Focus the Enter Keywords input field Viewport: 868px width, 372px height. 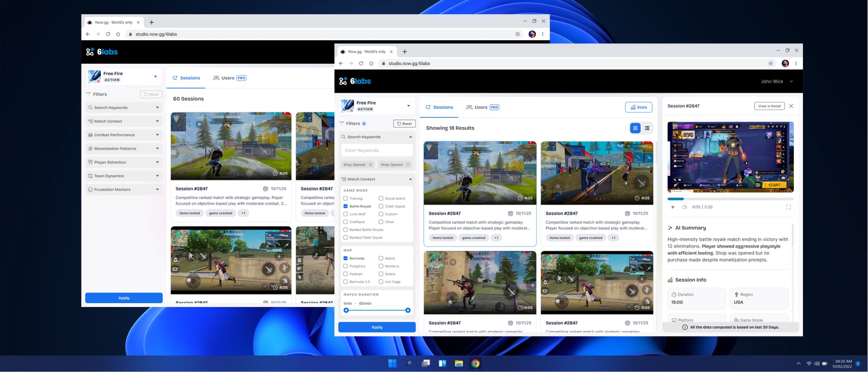click(x=377, y=151)
